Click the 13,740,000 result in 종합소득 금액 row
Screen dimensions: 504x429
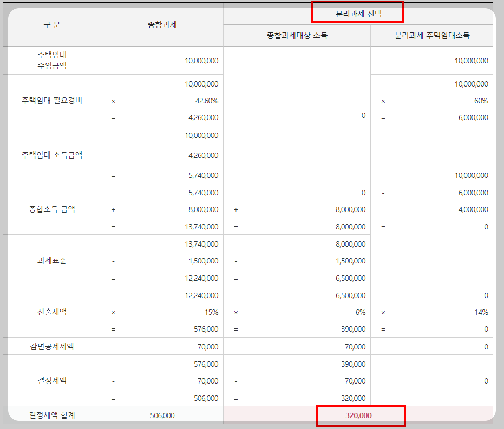[201, 227]
